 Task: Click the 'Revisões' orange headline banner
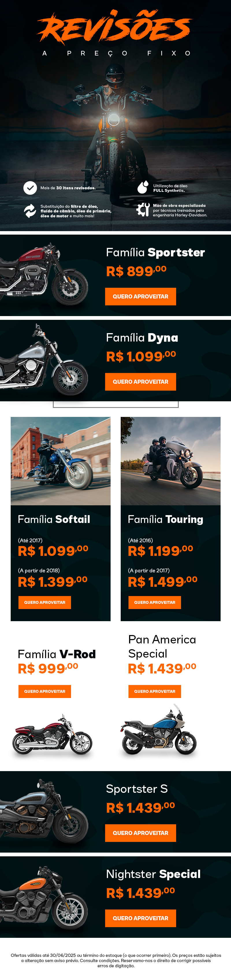pyautogui.click(x=114, y=27)
